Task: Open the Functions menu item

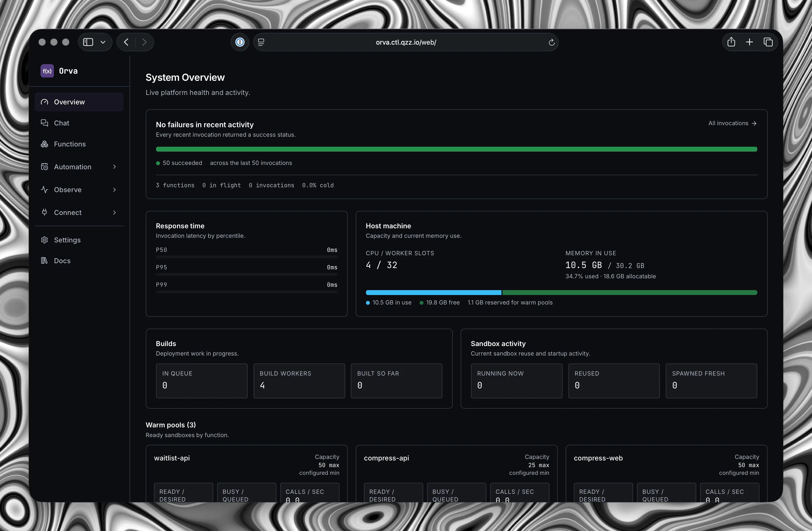Action: pos(79,144)
